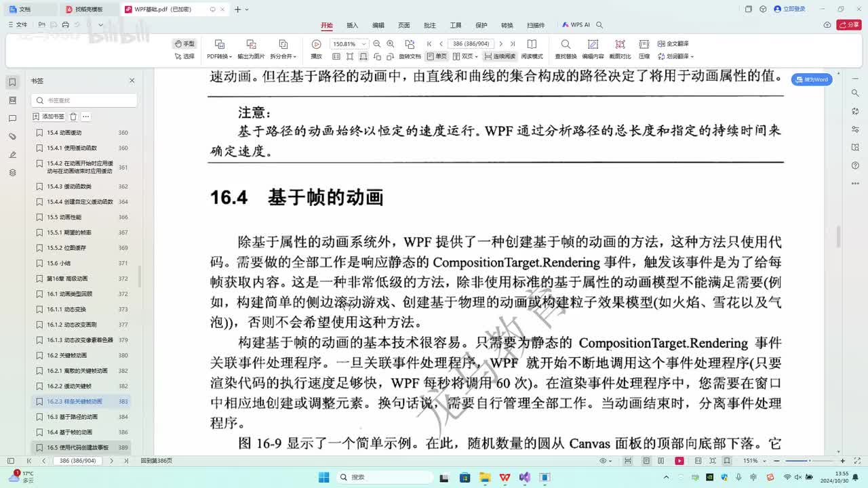Click the document vertical scrollbar thumb
The width and height of the screenshot is (868, 488).
(x=838, y=237)
